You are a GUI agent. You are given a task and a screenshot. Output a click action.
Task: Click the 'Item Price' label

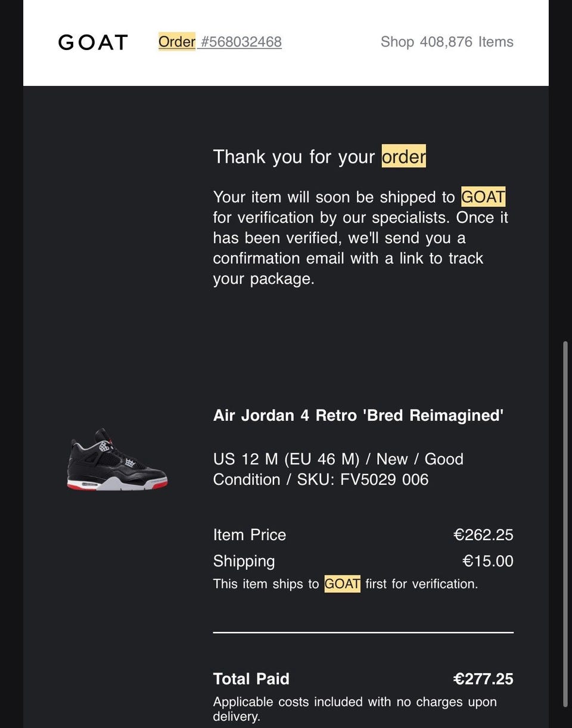[250, 535]
